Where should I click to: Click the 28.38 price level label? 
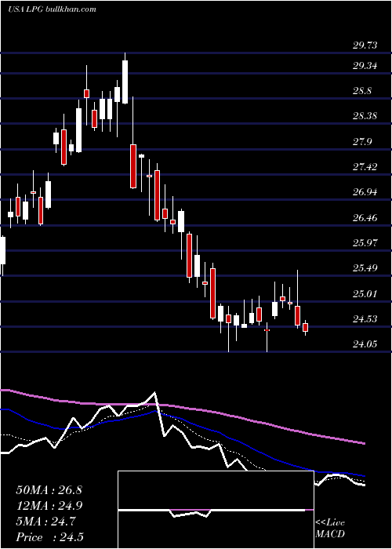click(x=365, y=115)
